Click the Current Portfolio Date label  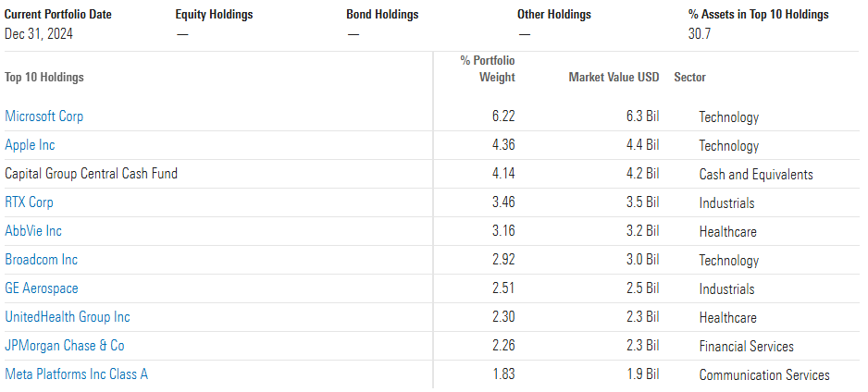[58, 15]
